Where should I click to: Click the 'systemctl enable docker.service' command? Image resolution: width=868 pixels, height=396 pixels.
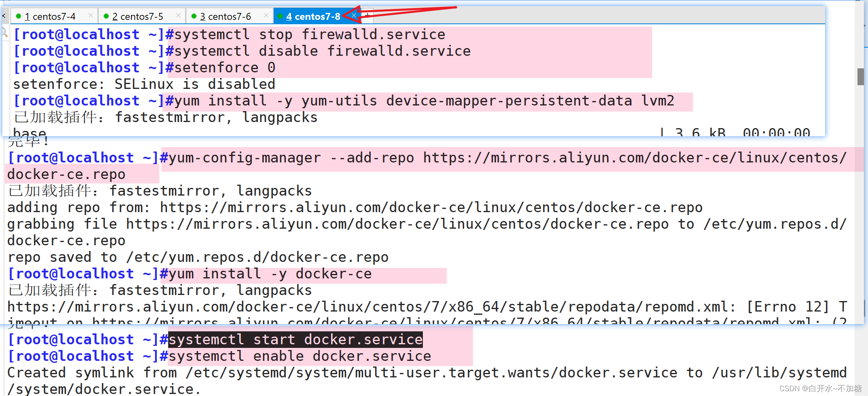(x=300, y=356)
